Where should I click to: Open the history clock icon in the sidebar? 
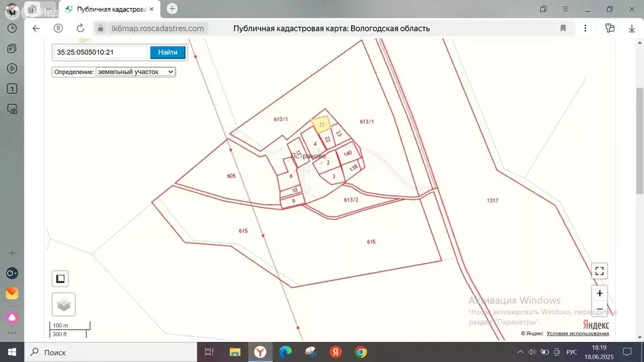[12, 28]
